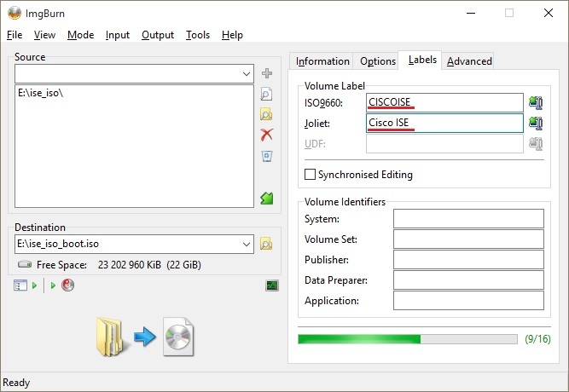The width and height of the screenshot is (569, 392).
Task: Switch to the Information tab
Action: coord(322,61)
